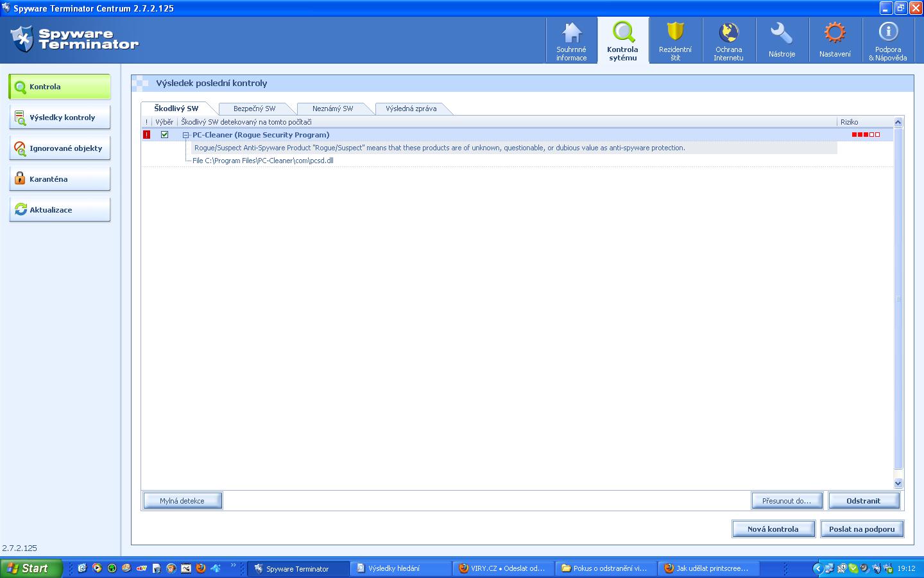Collapse the PC-Cleaner tree entry
The height and width of the screenshot is (578, 924).
coord(185,136)
